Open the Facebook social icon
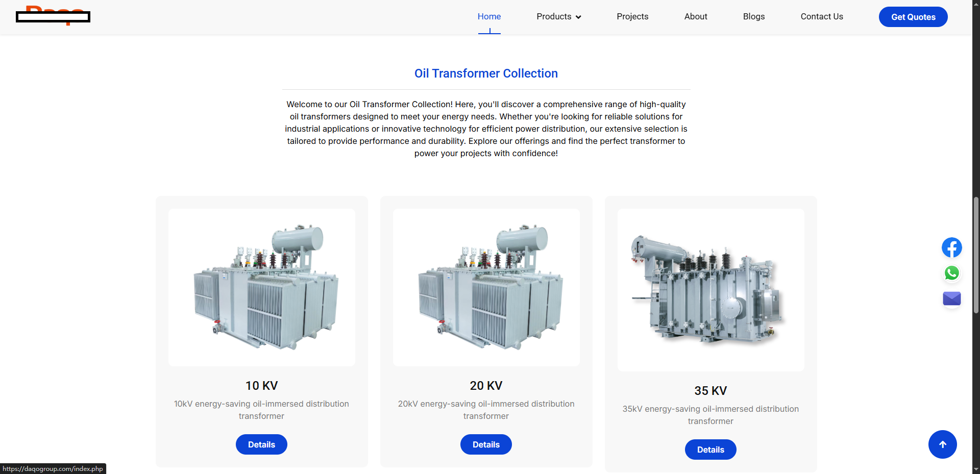980x474 pixels. pyautogui.click(x=951, y=248)
